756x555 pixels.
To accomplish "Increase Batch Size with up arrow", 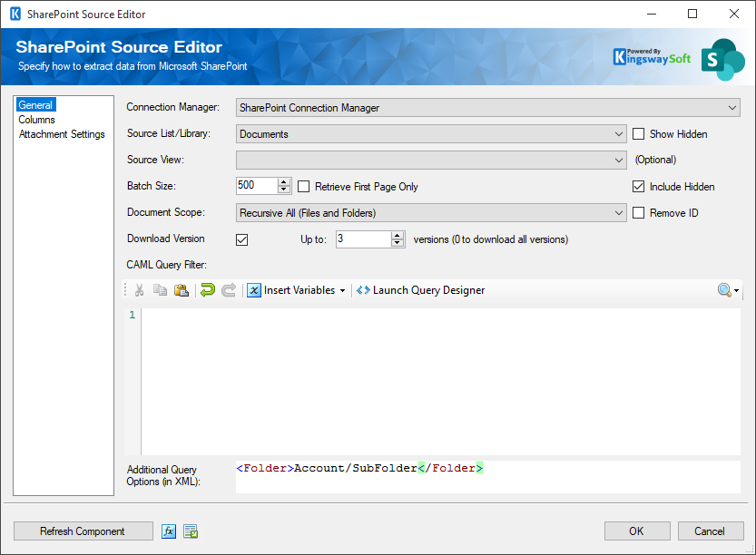I will 284,181.
